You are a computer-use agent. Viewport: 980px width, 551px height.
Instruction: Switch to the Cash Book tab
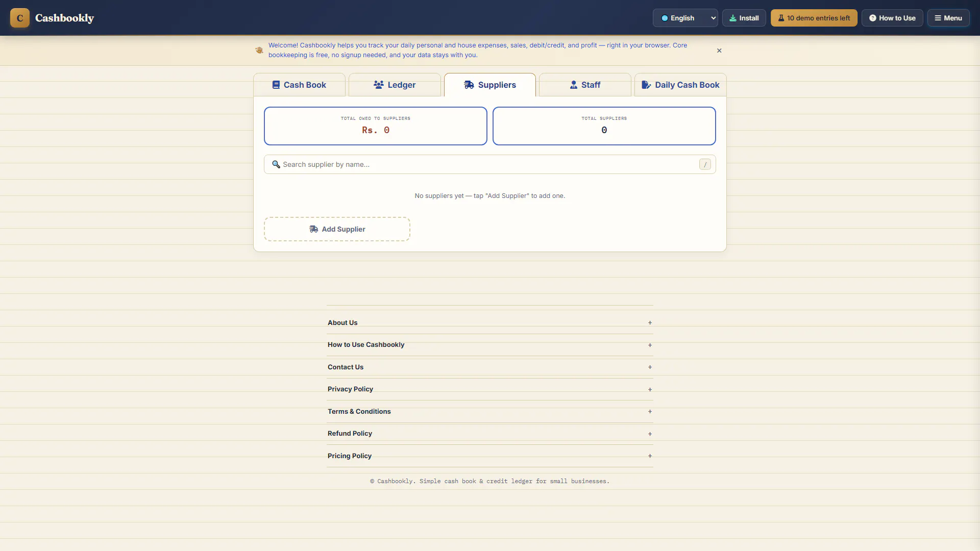299,85
